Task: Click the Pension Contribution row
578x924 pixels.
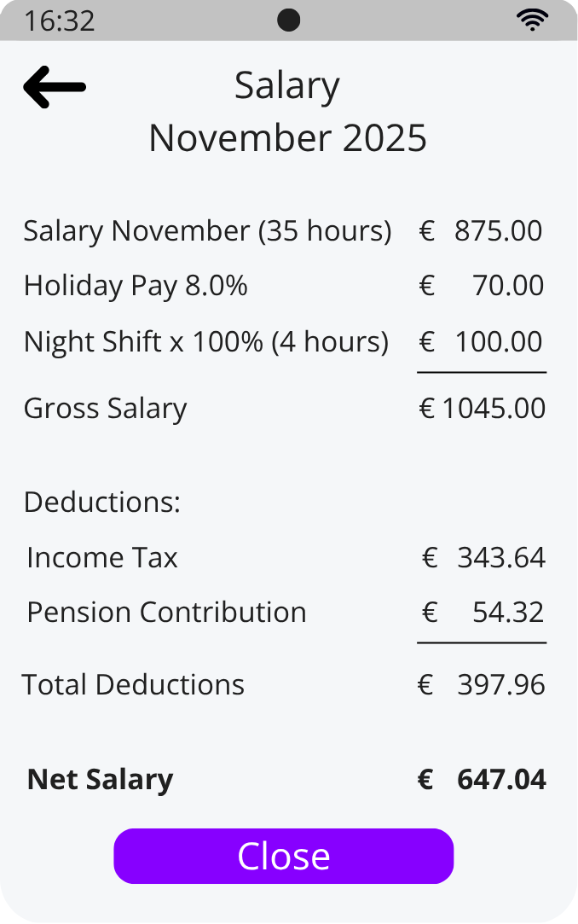Action: pyautogui.click(x=166, y=612)
